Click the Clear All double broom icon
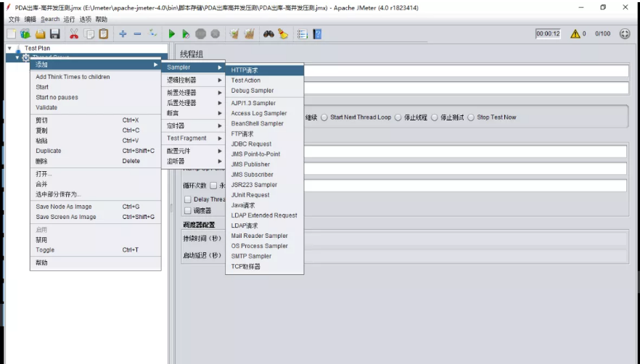The width and height of the screenshot is (640, 364). [x=249, y=34]
